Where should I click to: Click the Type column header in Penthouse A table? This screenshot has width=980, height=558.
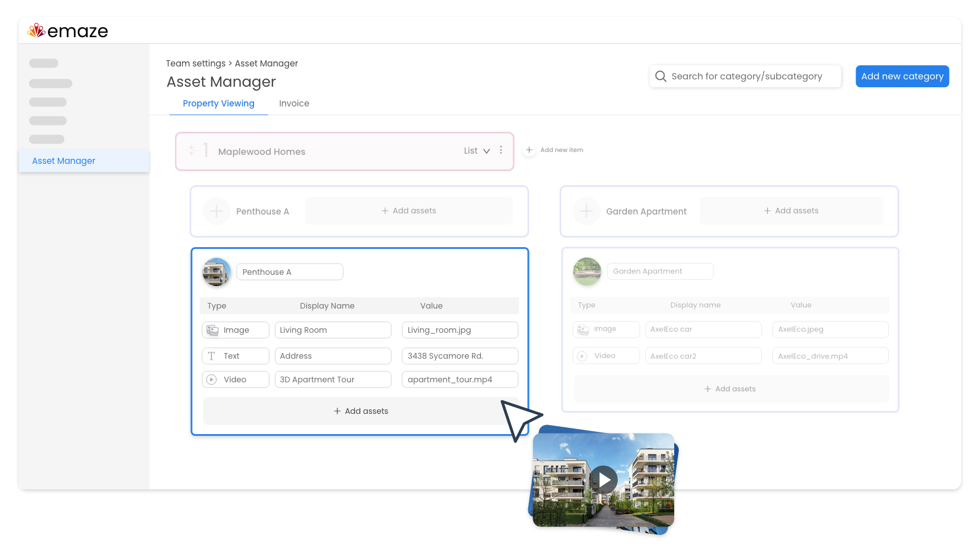pyautogui.click(x=217, y=306)
